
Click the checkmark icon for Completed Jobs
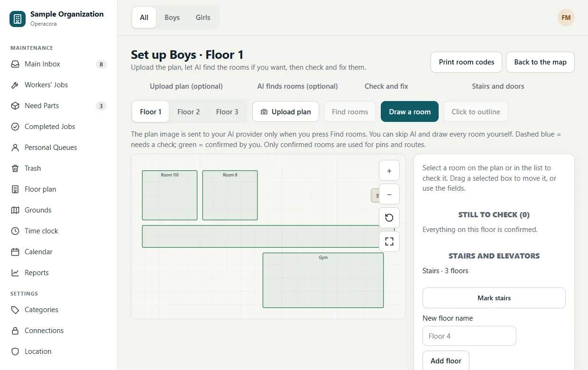click(x=15, y=127)
